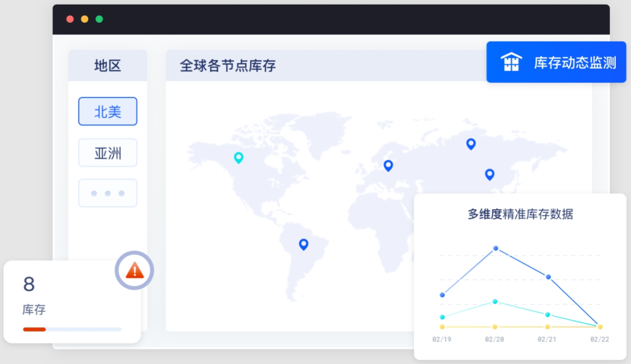Click the red traffic light dot
Screen dimensions: 631x364
click(70, 19)
